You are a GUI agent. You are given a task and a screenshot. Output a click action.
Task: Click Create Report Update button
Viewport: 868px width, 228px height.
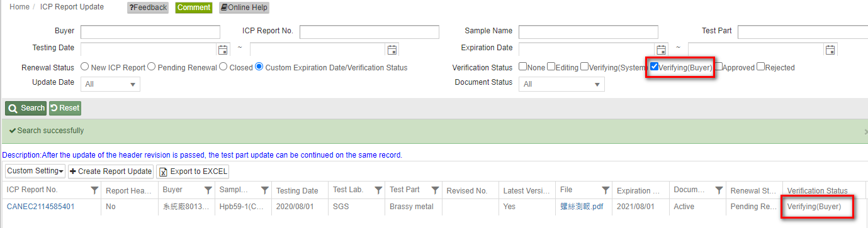[111, 171]
